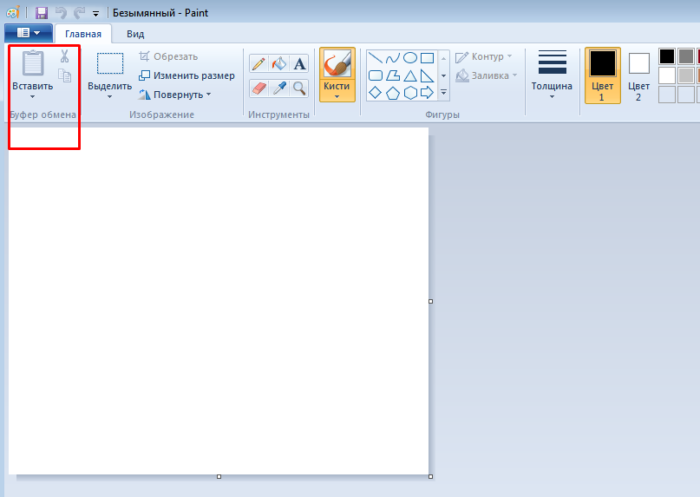Select Цвет 1 color button

pyautogui.click(x=602, y=75)
